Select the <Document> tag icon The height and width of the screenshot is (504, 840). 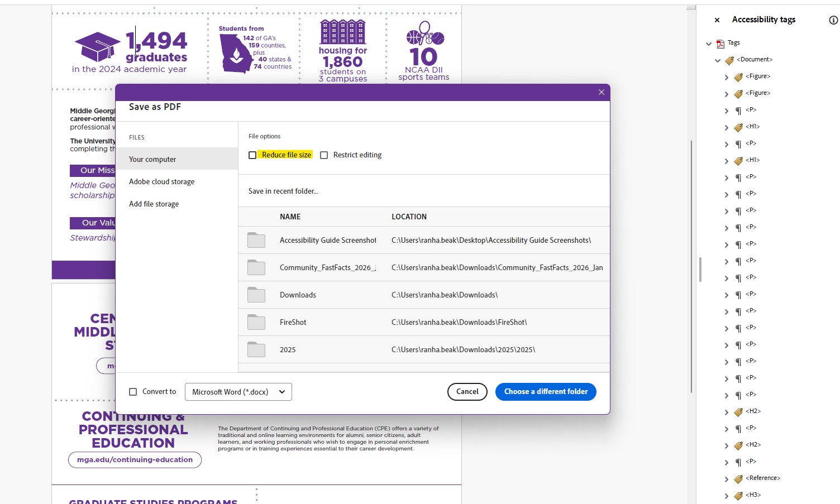(729, 60)
